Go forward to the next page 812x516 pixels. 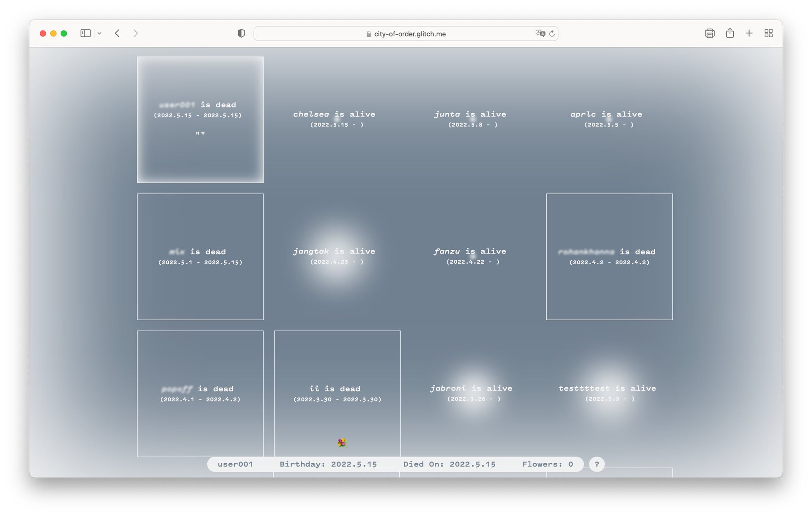(135, 33)
